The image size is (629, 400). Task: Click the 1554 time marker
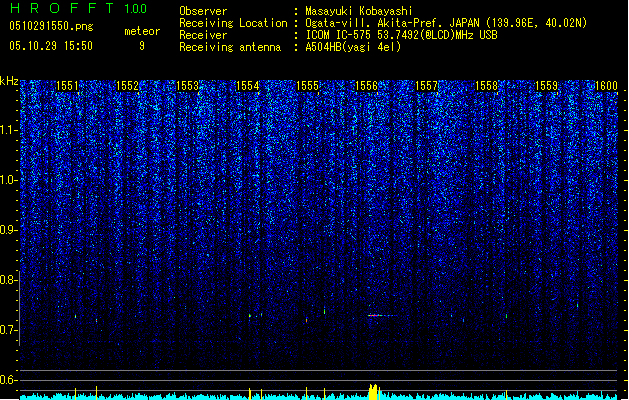pos(248,86)
